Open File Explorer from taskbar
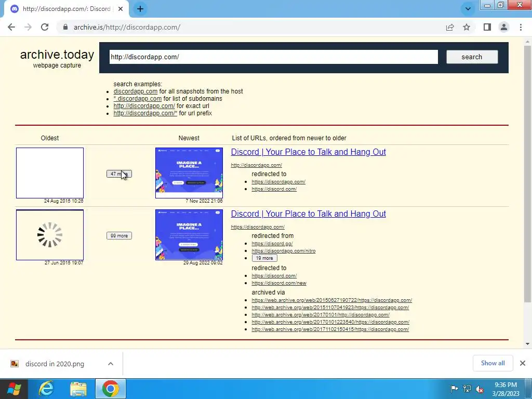Viewport: 532px width, 399px height. (x=78, y=389)
